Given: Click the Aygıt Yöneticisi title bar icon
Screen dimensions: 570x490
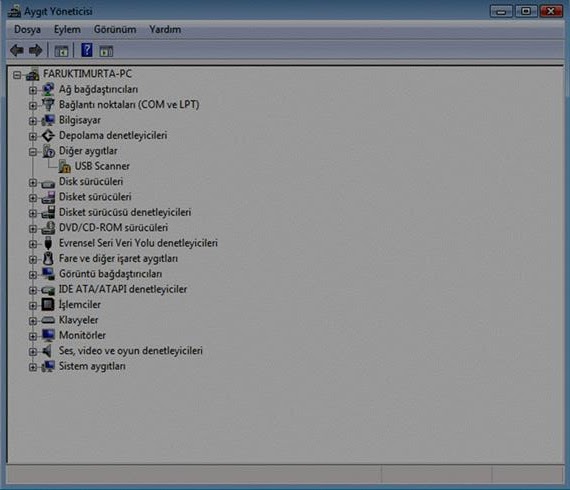Looking at the screenshot, I should pos(15,11).
